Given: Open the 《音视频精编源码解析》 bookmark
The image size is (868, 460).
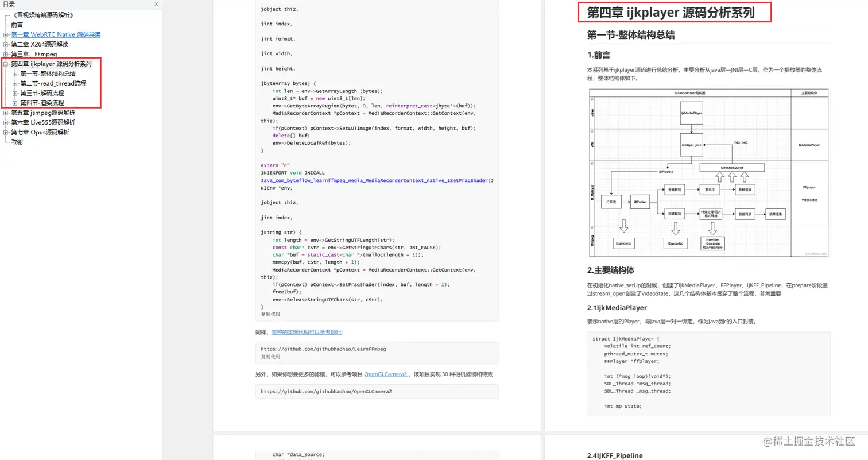Looking at the screenshot, I should click(42, 16).
